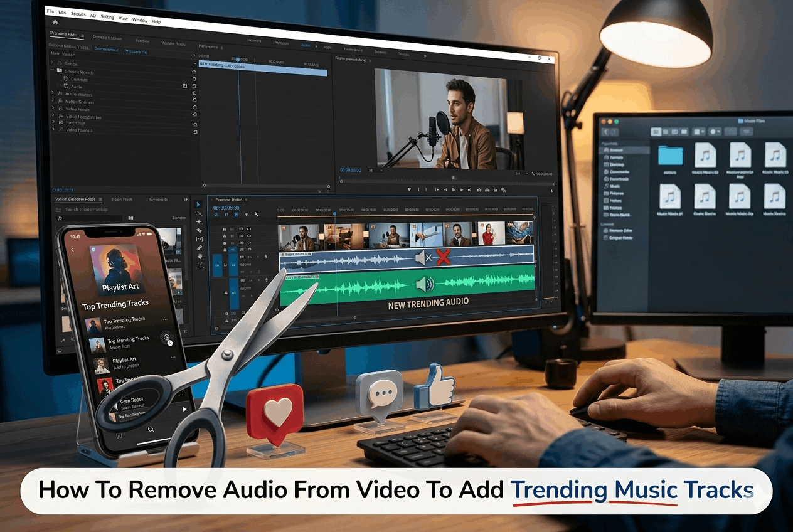Activate the Razor tool for cutting clips
The height and width of the screenshot is (532, 793).
point(198,230)
